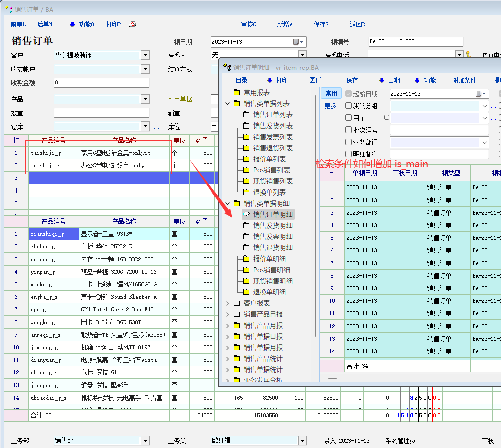The height and width of the screenshot is (448, 501).
Task: Tick the 批次编号 checkbox
Action: coord(348,130)
